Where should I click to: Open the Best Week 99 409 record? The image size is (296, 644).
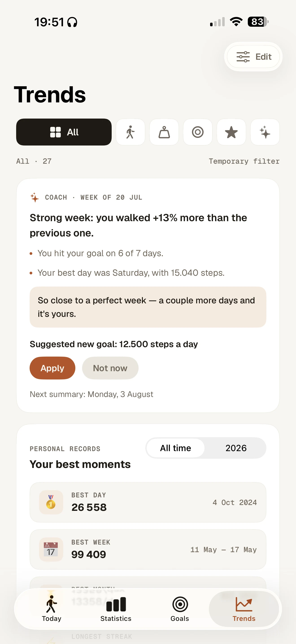click(148, 549)
